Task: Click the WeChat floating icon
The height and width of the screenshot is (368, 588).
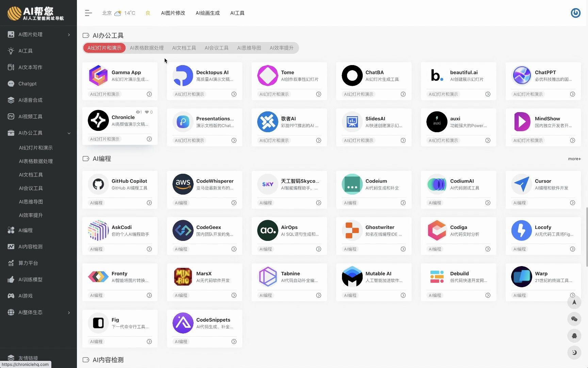Action: click(574, 319)
